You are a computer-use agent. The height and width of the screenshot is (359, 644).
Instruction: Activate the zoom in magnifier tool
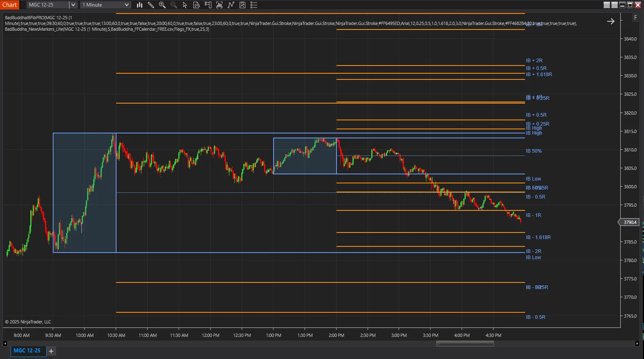[x=162, y=5]
